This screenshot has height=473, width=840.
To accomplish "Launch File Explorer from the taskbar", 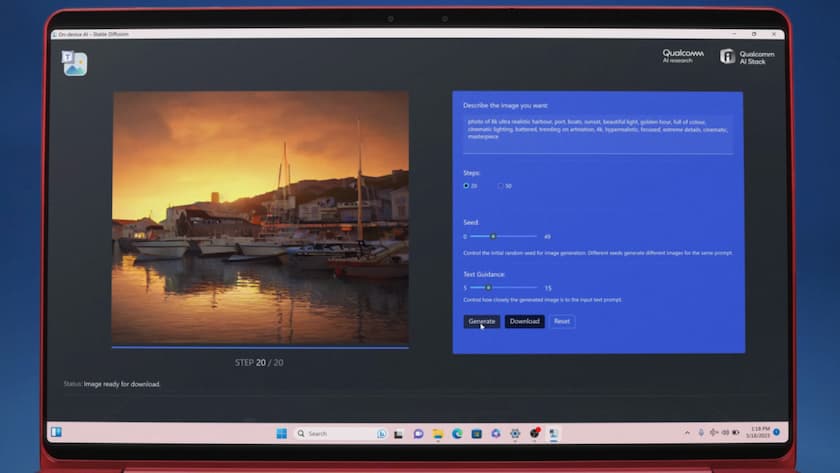I will point(437,433).
